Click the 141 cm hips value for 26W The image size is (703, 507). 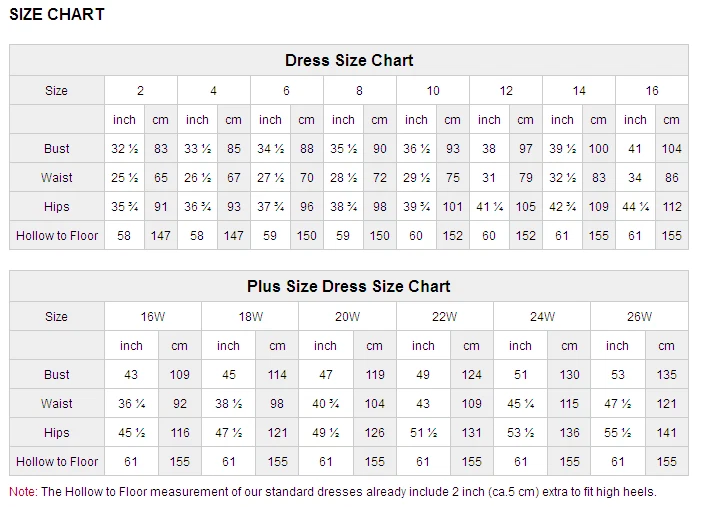click(x=667, y=433)
